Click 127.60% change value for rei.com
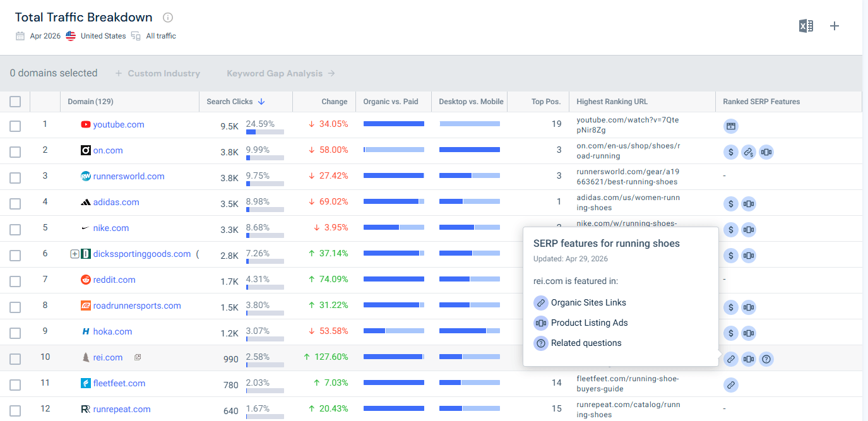This screenshot has width=868, height=421. coord(331,357)
